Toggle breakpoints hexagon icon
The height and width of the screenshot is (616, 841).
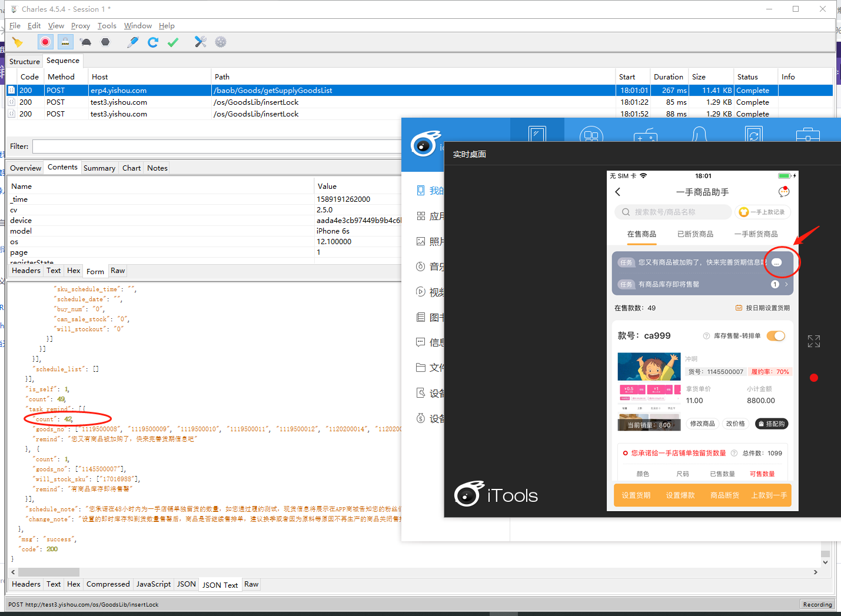click(x=105, y=42)
